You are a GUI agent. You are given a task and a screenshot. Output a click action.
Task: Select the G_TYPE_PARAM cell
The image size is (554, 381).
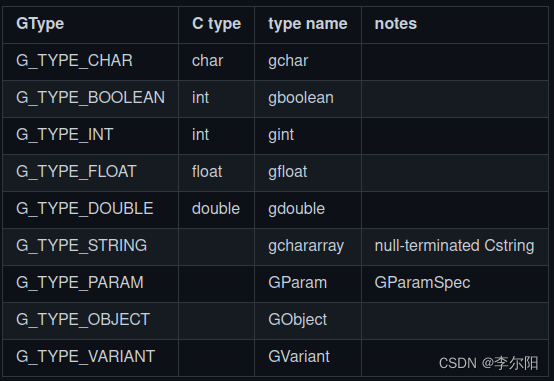click(x=90, y=284)
